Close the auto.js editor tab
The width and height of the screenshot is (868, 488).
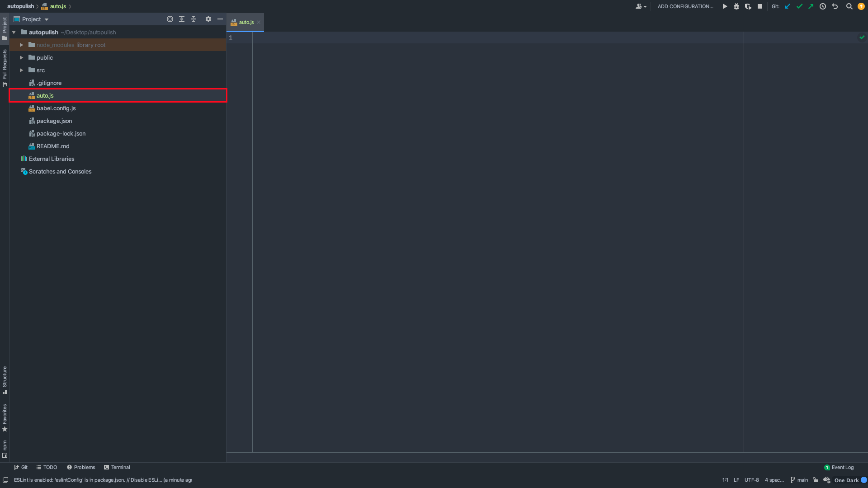click(x=259, y=22)
